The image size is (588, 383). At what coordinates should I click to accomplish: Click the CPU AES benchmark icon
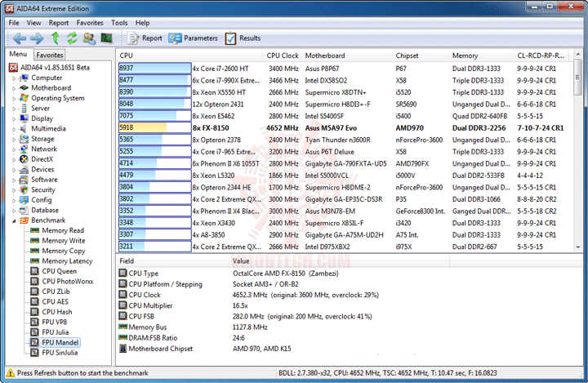[x=34, y=301]
